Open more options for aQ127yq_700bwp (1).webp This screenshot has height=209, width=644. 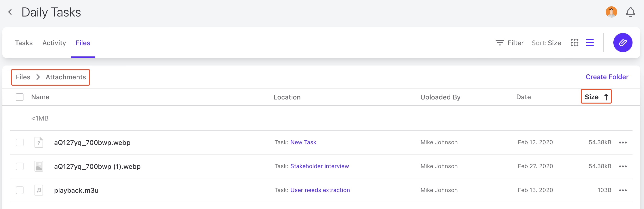tap(623, 166)
